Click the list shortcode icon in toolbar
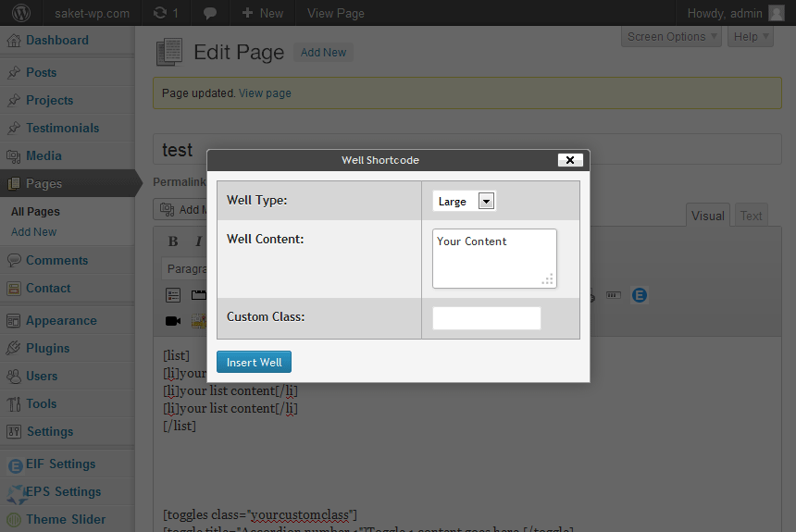This screenshot has width=796, height=532. point(173,295)
